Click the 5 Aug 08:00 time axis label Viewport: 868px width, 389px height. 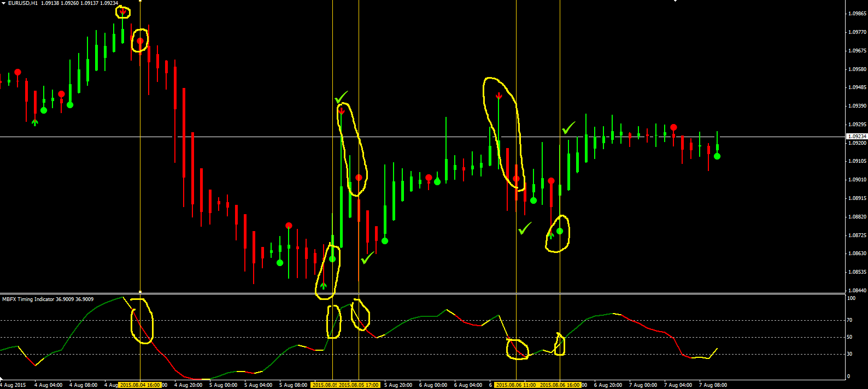click(293, 385)
